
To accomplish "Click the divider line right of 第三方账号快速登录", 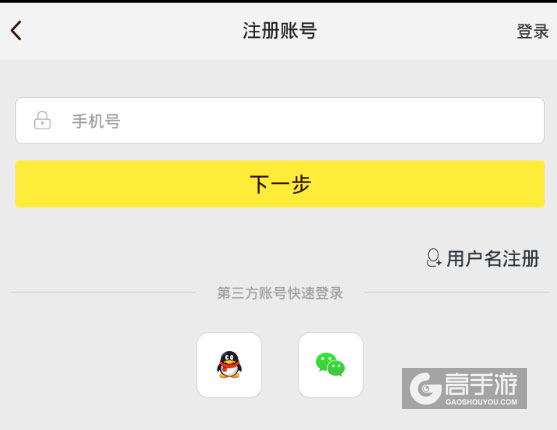I will pos(457,293).
